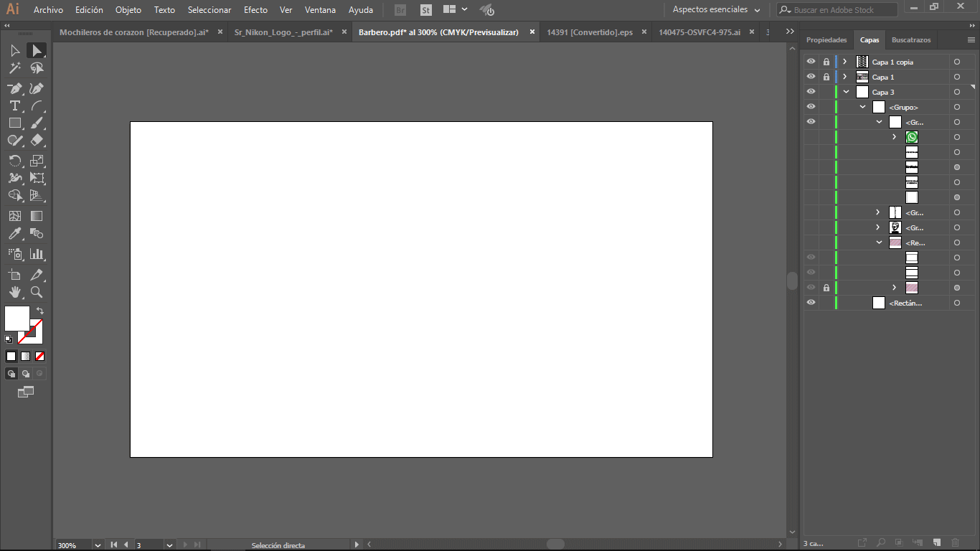This screenshot has width=980, height=551.
Task: Select the Eraser tool
Action: coord(37,141)
